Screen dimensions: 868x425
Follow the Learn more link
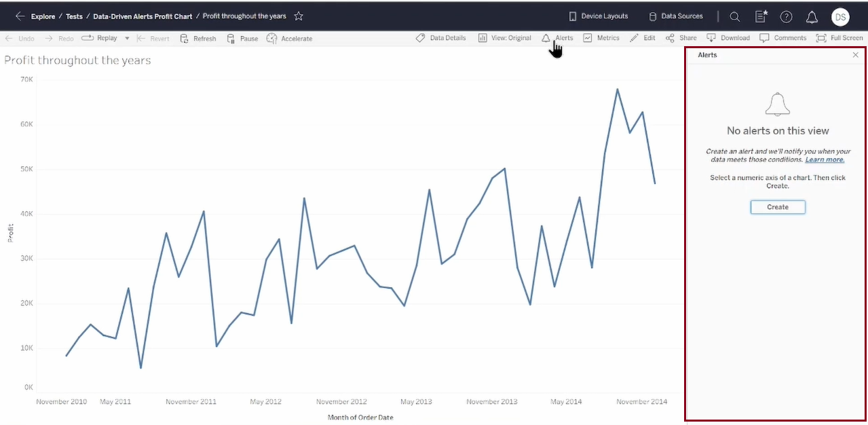(825, 160)
